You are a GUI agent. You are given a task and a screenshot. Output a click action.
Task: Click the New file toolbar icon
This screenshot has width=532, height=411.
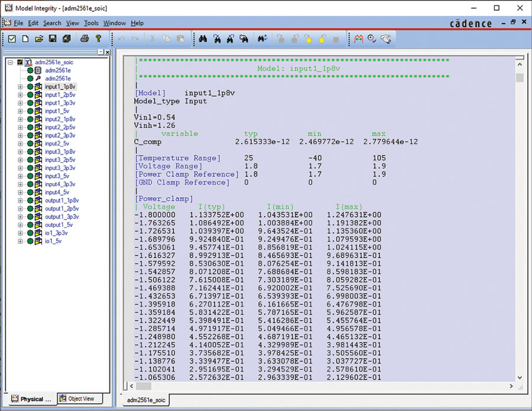[x=25, y=39]
